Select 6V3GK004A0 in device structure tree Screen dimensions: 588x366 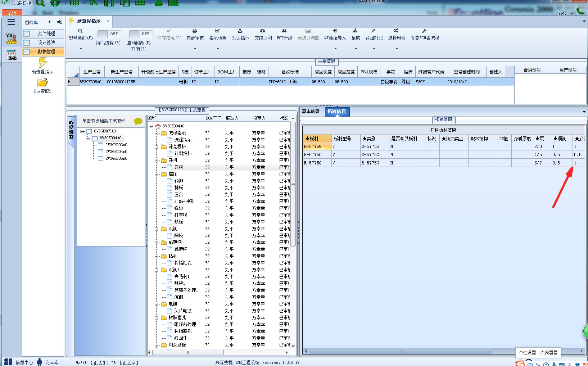pos(111,138)
